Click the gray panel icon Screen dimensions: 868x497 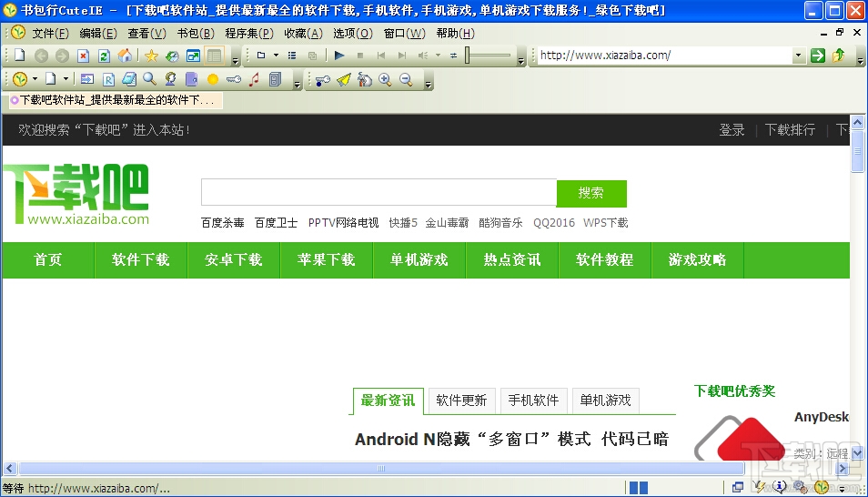pyautogui.click(x=275, y=79)
